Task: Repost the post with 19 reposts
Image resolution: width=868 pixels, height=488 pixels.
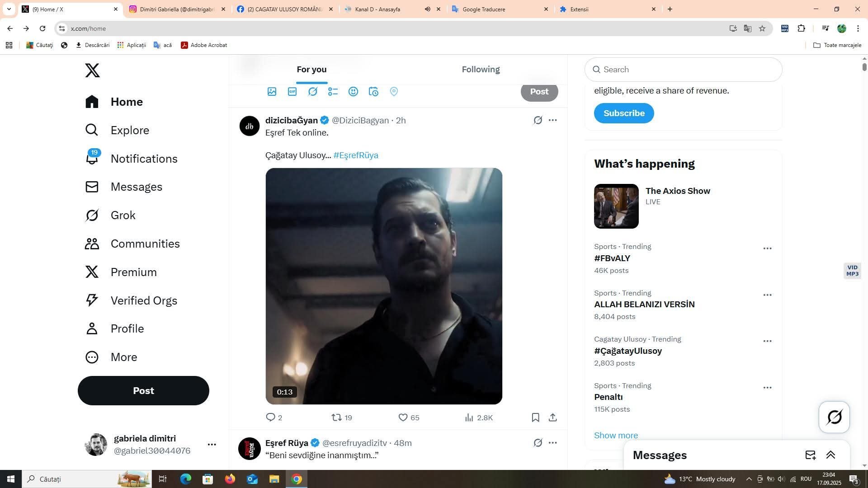Action: 342,418
